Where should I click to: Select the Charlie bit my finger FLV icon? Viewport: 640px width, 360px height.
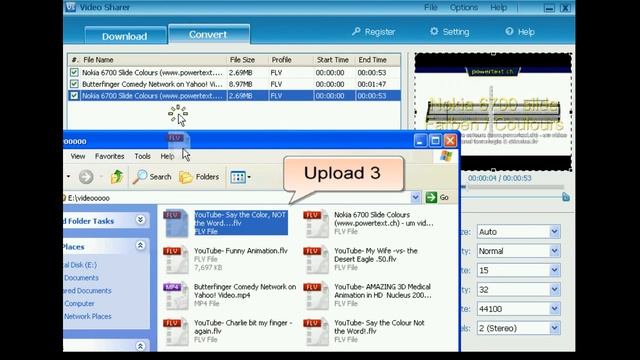tap(176, 331)
